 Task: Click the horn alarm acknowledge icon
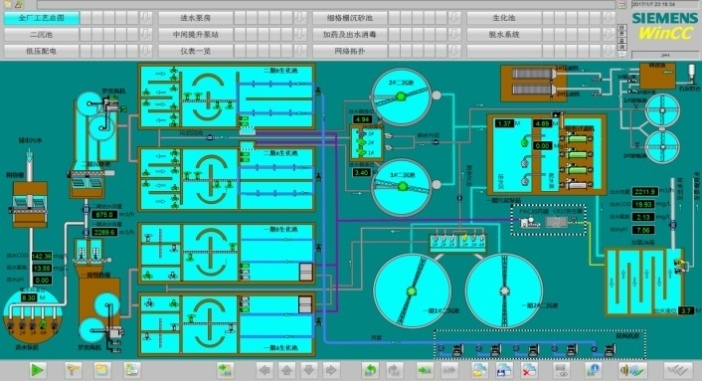(x=632, y=370)
